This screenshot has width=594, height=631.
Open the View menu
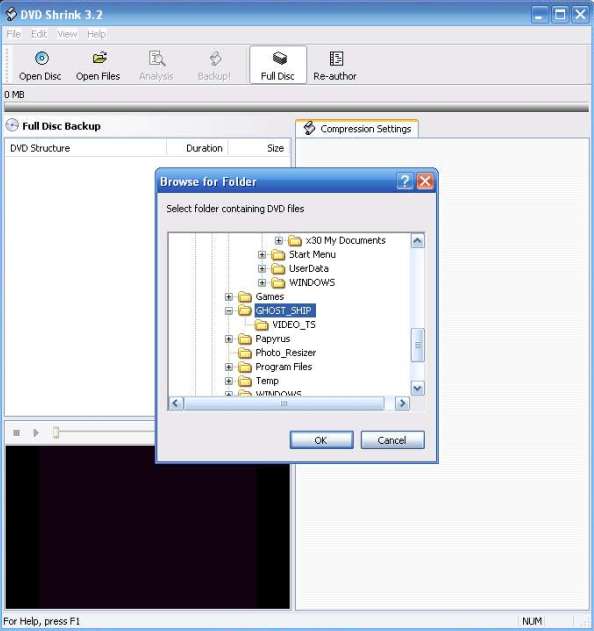point(67,34)
